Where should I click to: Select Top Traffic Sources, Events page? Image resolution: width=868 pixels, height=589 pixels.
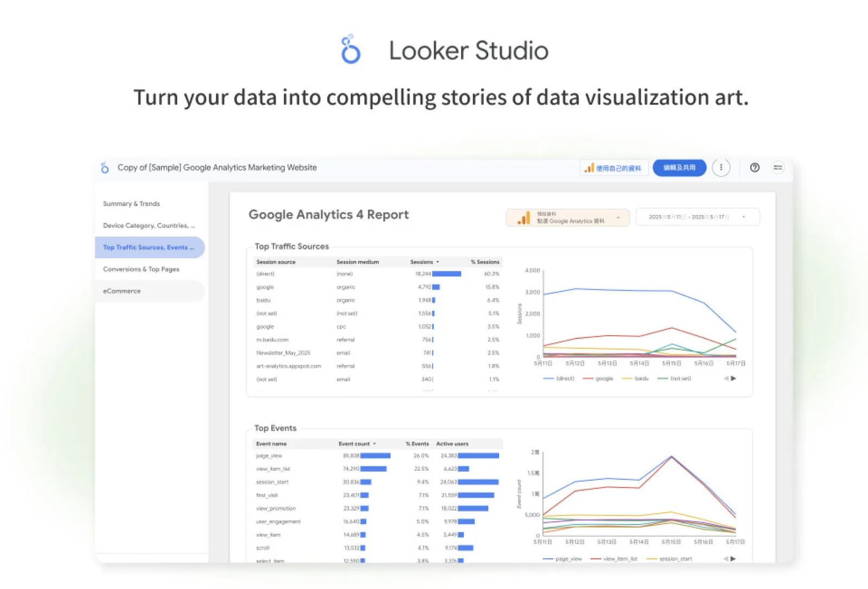[150, 247]
